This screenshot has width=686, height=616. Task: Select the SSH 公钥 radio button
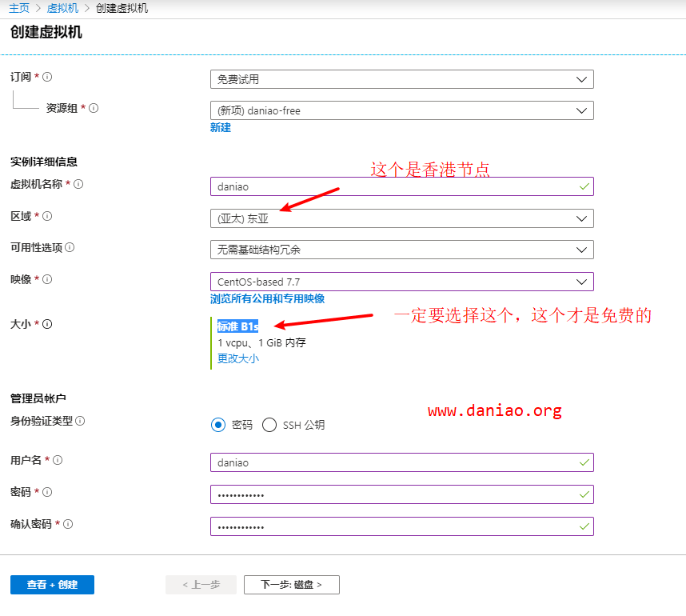point(269,425)
